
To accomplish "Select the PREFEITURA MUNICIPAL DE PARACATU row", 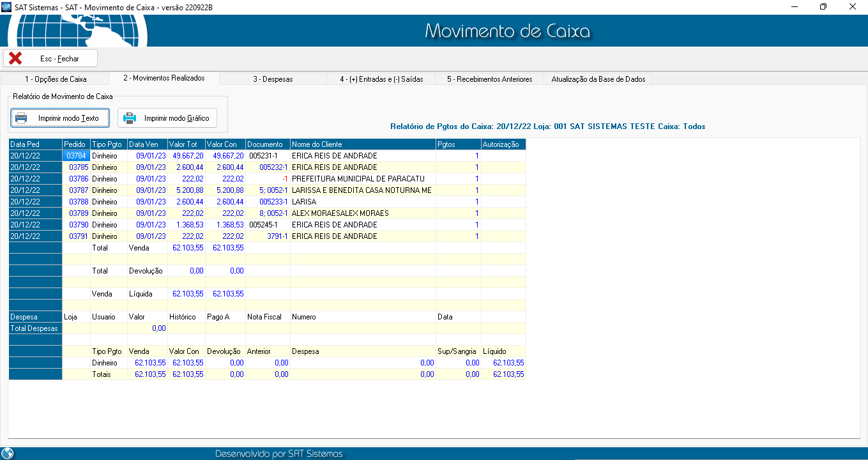I will click(358, 179).
